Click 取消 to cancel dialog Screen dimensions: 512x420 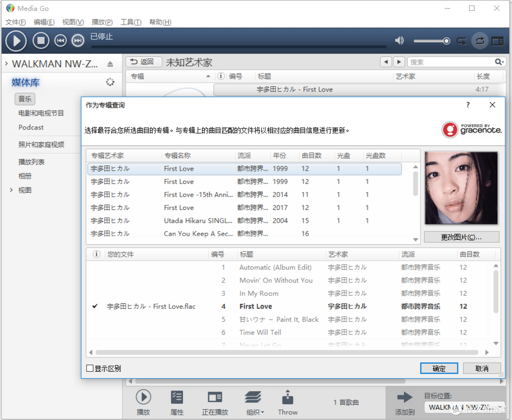point(482,368)
